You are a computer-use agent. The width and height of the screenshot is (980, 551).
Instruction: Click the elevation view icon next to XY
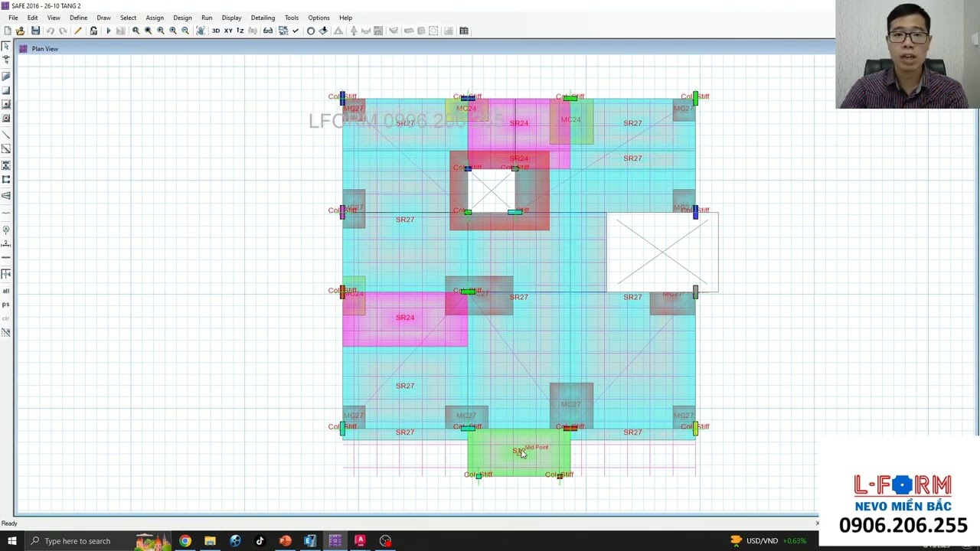coord(240,31)
